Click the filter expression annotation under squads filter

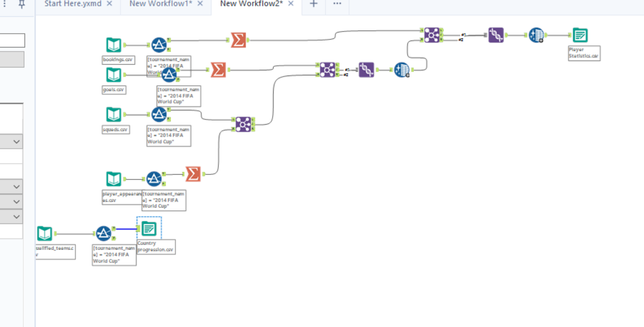[x=169, y=135]
